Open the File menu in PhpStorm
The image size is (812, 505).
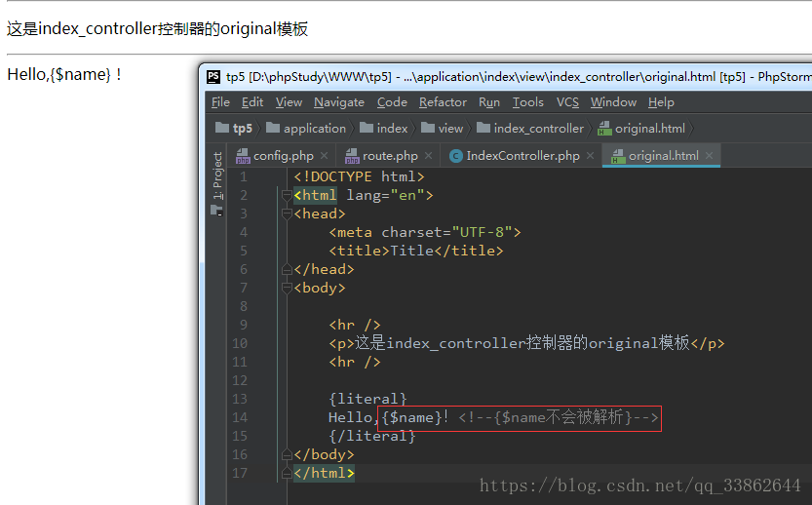pos(220,102)
